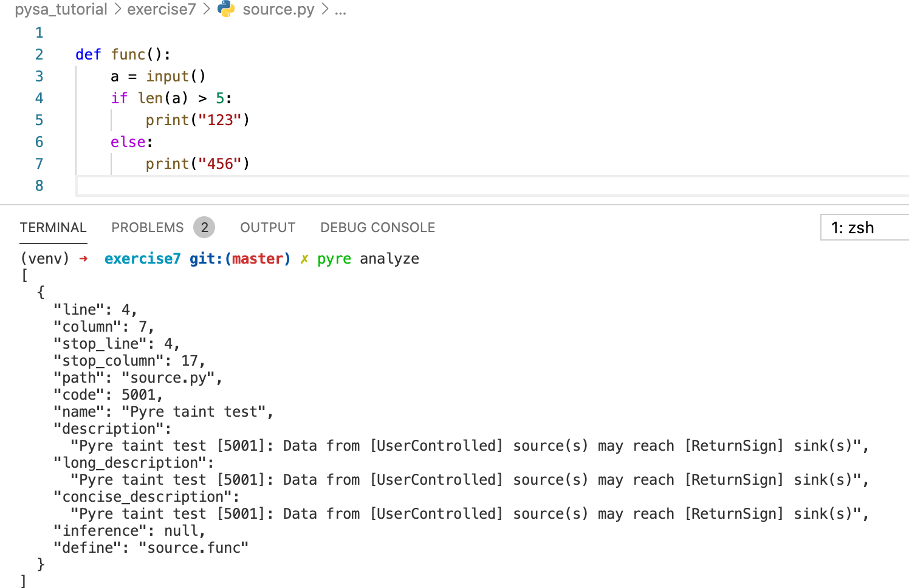Select source.py in the breadcrumb
The image size is (909, 588).
tap(278, 9)
